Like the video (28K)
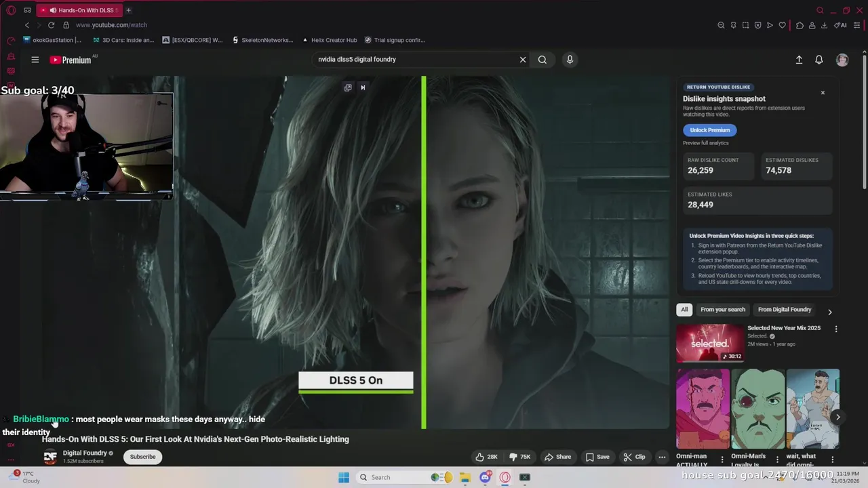The width and height of the screenshot is (868, 488). 486,457
